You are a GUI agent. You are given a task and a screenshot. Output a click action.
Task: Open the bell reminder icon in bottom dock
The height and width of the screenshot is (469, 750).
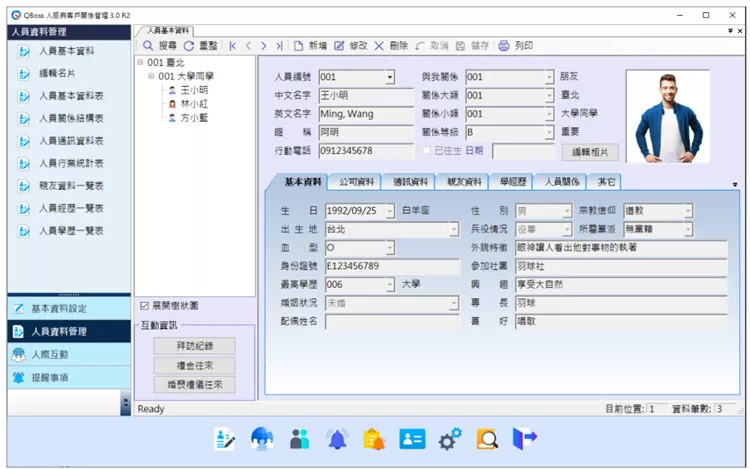(337, 438)
